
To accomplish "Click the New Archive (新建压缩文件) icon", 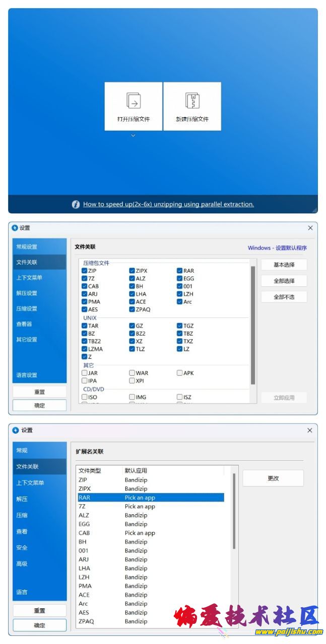I will tap(192, 100).
